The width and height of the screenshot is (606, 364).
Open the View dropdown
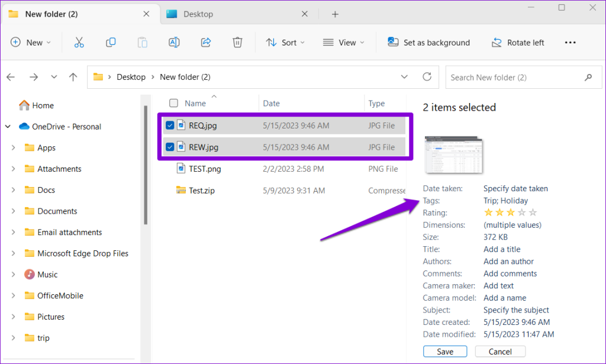[343, 43]
